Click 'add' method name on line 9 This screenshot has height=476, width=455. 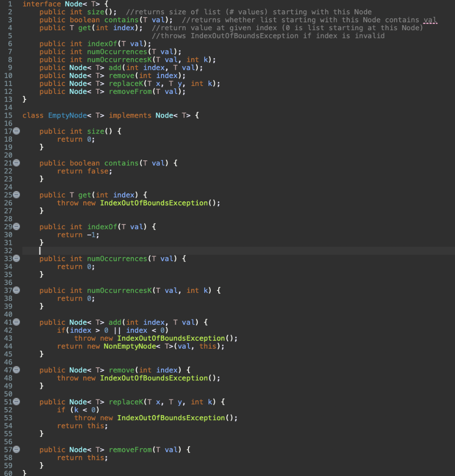click(x=115, y=68)
